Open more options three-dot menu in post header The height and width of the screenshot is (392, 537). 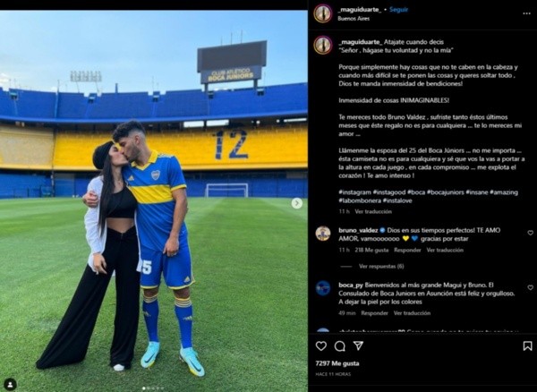coord(527,13)
